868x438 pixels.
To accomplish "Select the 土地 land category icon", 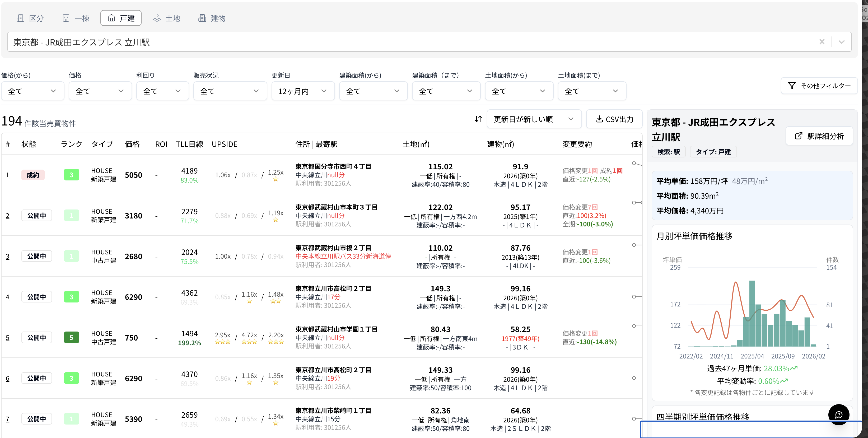I will click(x=157, y=18).
